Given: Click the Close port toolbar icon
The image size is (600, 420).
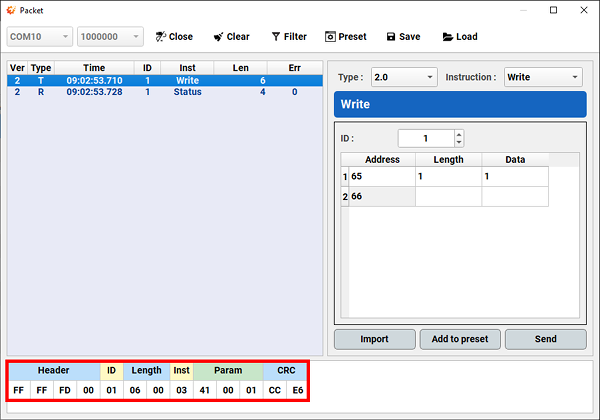Looking at the screenshot, I should [160, 37].
